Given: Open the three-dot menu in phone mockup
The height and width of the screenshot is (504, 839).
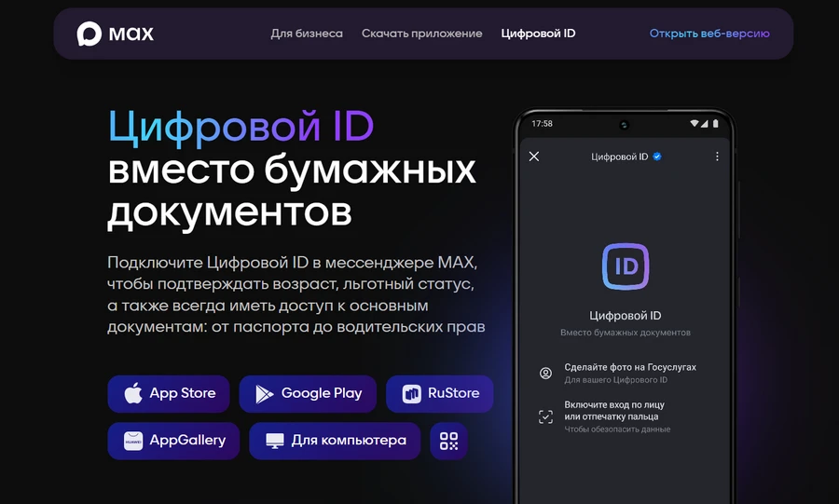Looking at the screenshot, I should [x=717, y=157].
